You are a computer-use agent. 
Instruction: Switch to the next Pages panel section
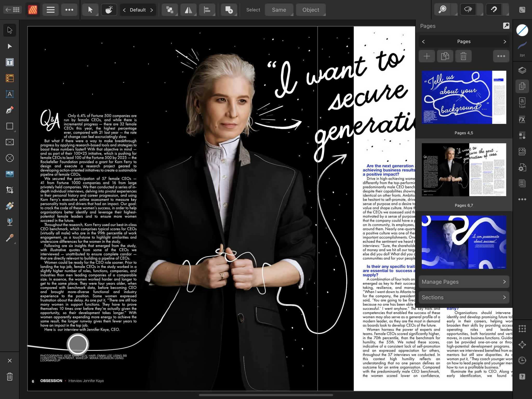coord(505,42)
